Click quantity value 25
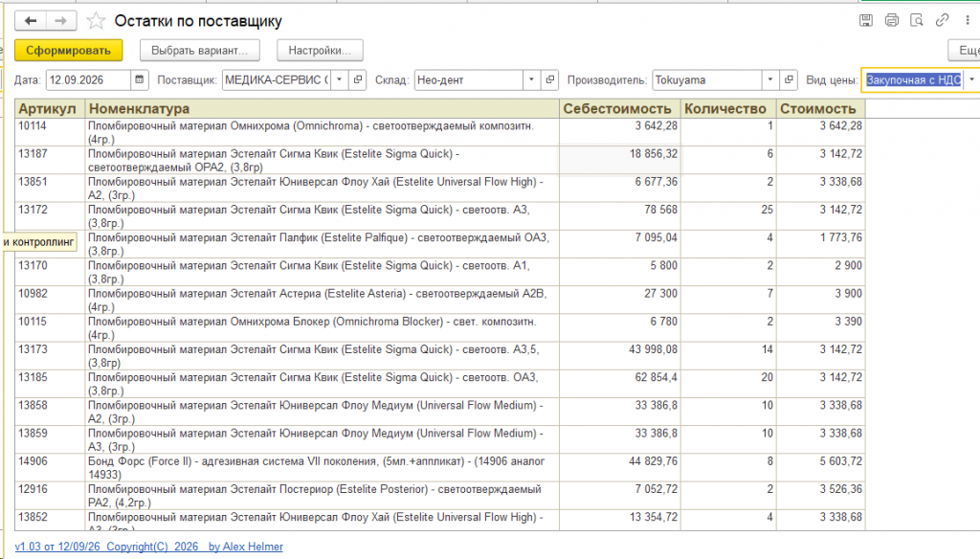The width and height of the screenshot is (980, 559). coord(728,216)
